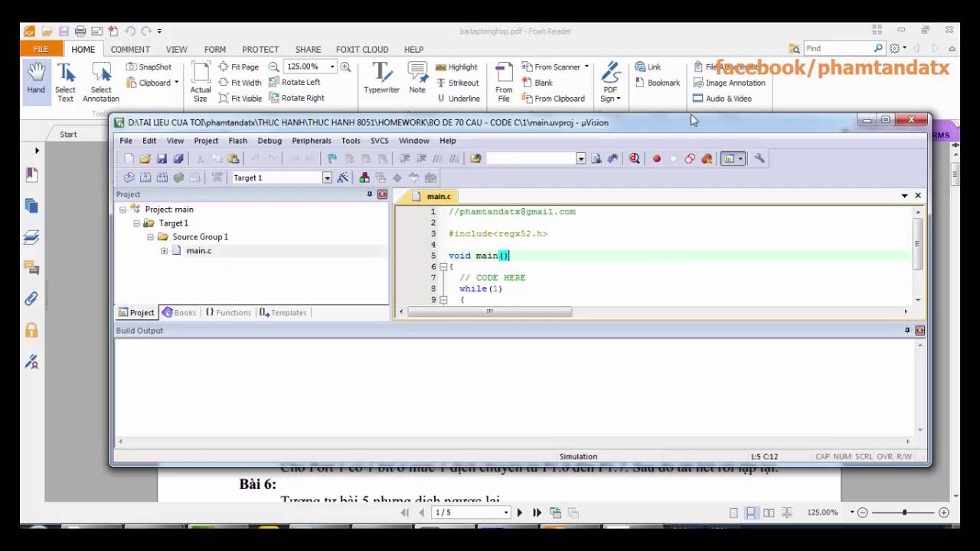Collapse Source Group 1 tree node
Image resolution: width=980 pixels, height=551 pixels.
point(150,237)
